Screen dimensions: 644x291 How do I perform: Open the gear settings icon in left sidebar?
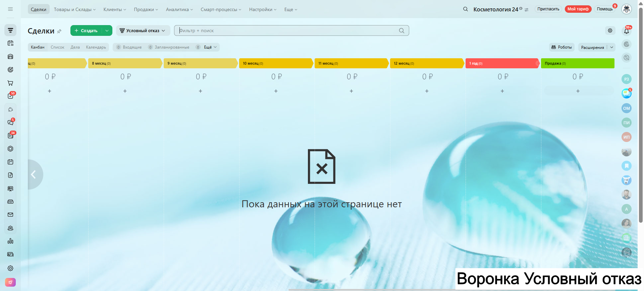coord(10,268)
